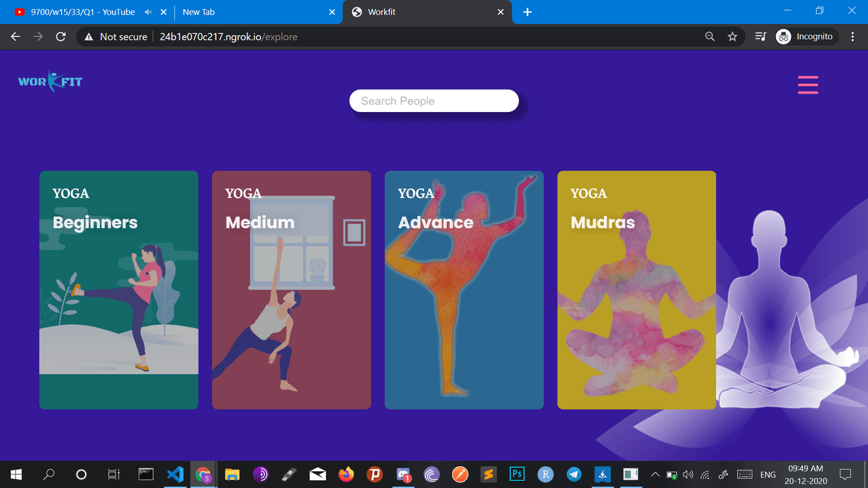Open the R app on taskbar
This screenshot has width=868, height=488.
[546, 474]
